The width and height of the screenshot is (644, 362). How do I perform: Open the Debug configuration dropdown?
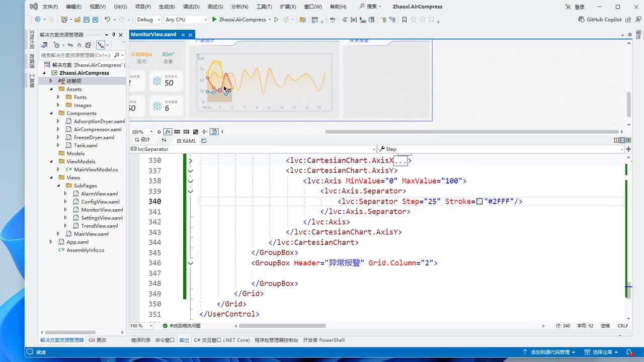148,20
